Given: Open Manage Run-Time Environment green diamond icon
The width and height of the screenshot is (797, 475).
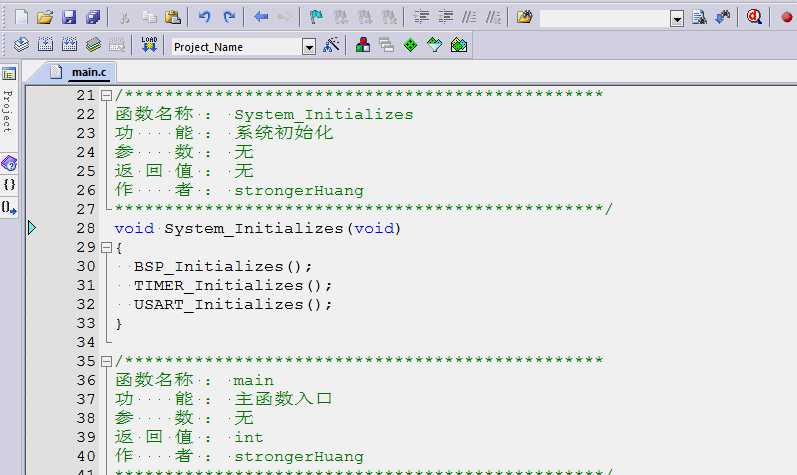Looking at the screenshot, I should pyautogui.click(x=410, y=45).
